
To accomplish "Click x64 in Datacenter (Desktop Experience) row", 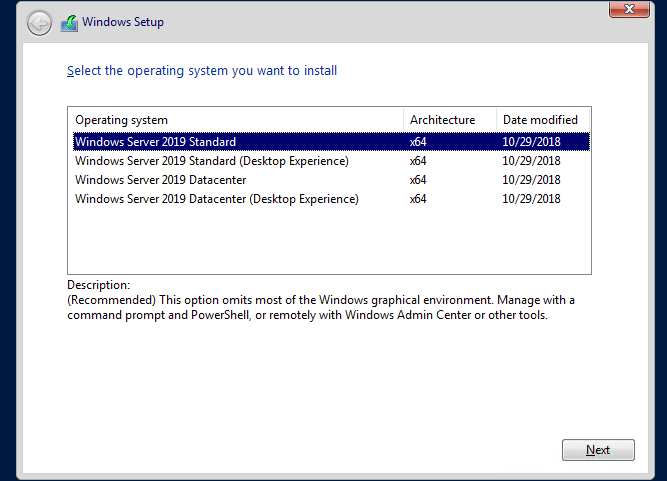I will tap(418, 199).
